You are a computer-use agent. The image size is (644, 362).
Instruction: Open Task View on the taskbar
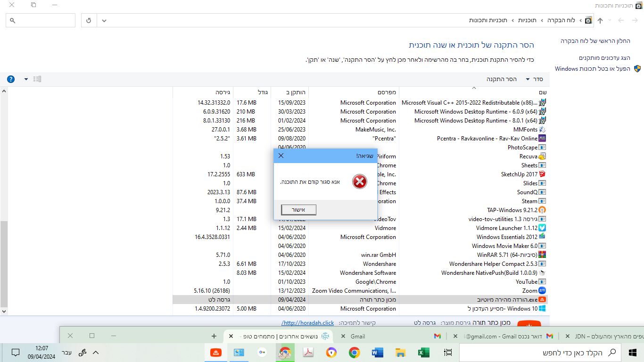coord(448,353)
